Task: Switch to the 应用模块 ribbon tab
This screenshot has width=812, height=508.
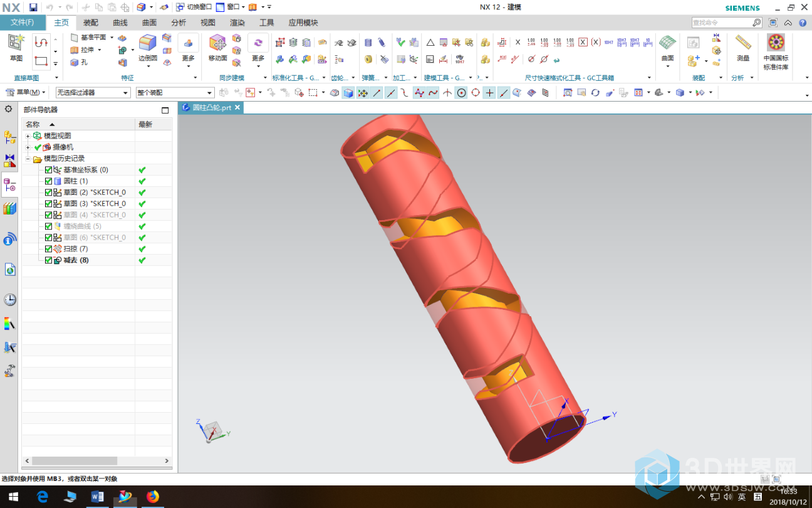Action: click(303, 23)
